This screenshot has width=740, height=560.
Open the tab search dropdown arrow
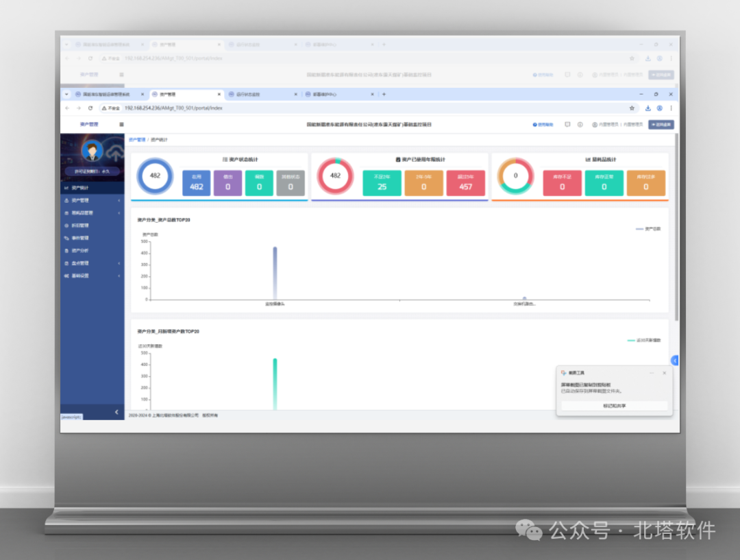pos(66,95)
